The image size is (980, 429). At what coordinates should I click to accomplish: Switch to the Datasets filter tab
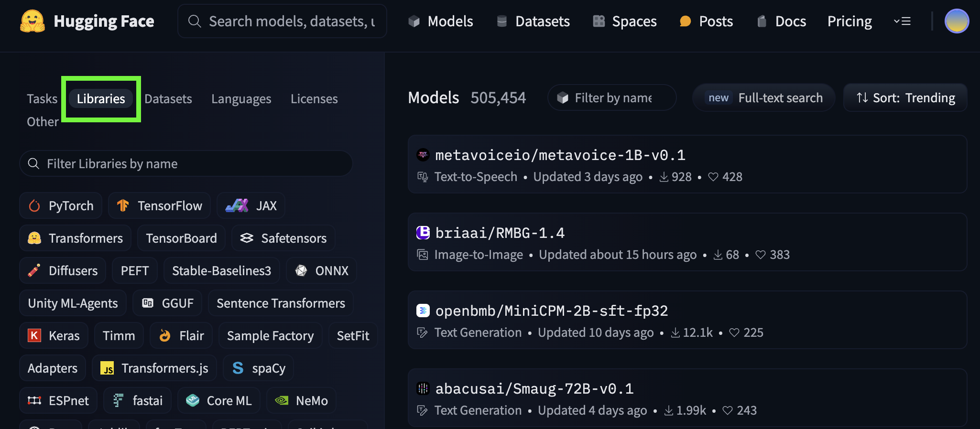coord(168,99)
